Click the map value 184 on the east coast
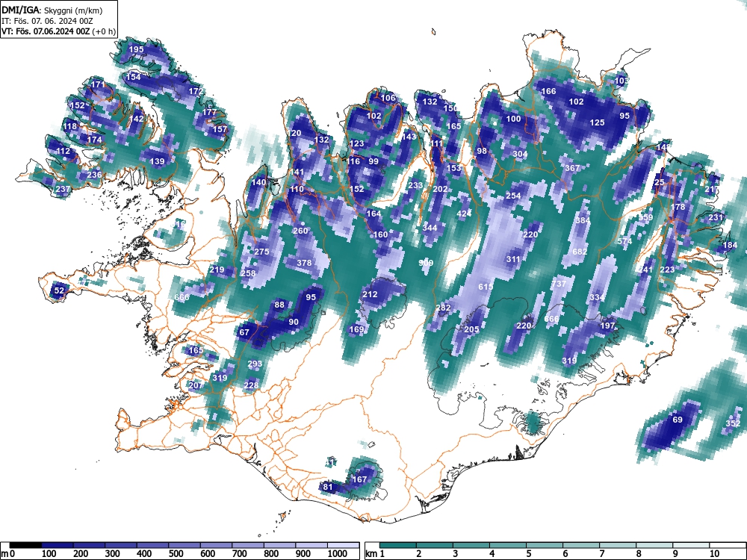This screenshot has width=747, height=560. [730, 245]
